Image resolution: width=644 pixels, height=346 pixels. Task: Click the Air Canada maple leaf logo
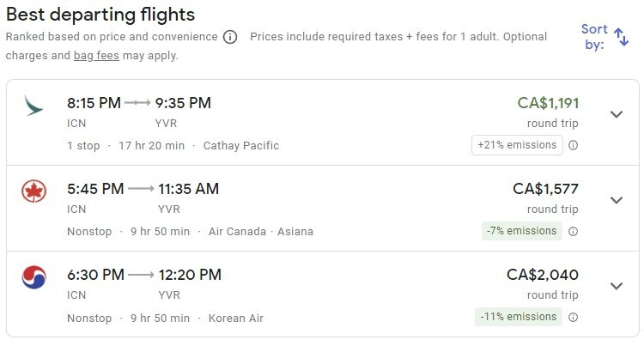pyautogui.click(x=34, y=191)
